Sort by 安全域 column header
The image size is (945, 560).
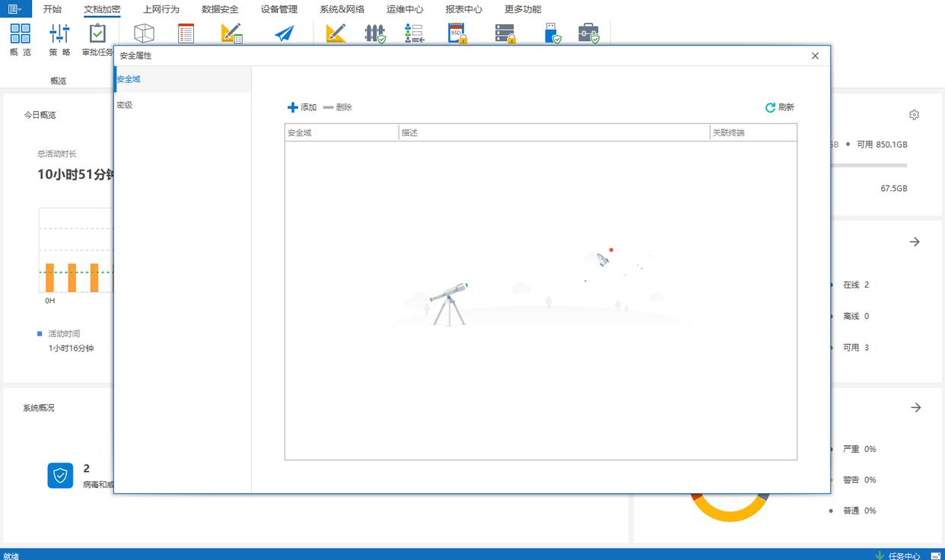[342, 132]
